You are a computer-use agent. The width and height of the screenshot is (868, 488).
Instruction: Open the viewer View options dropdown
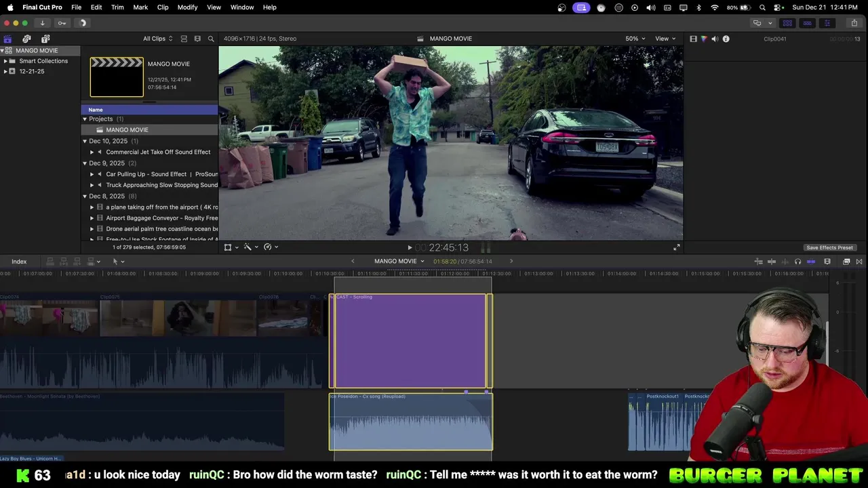pyautogui.click(x=665, y=39)
